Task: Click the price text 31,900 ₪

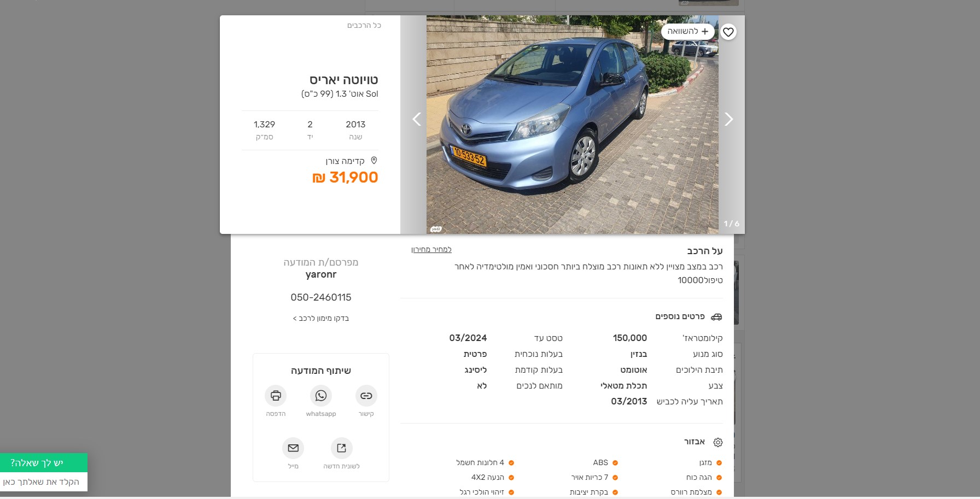Action: pos(345,178)
